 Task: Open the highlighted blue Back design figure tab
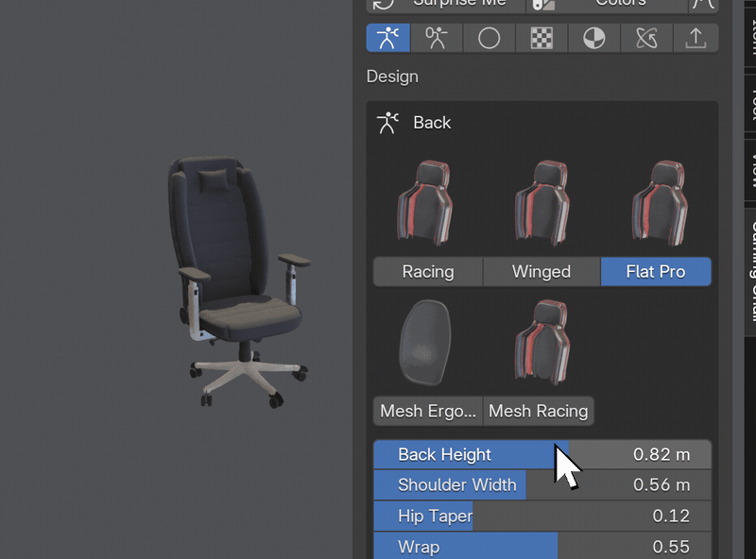click(388, 38)
